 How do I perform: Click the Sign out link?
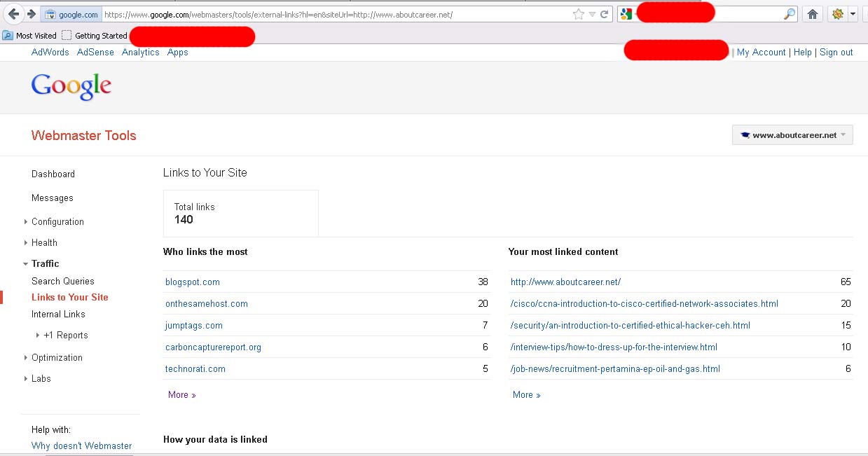tap(836, 53)
